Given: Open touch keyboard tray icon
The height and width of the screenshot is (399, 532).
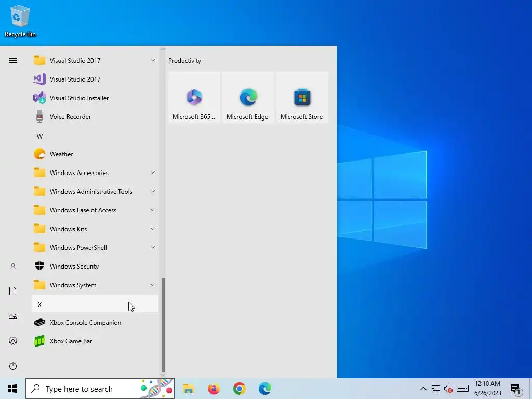Looking at the screenshot, I should coord(462,389).
